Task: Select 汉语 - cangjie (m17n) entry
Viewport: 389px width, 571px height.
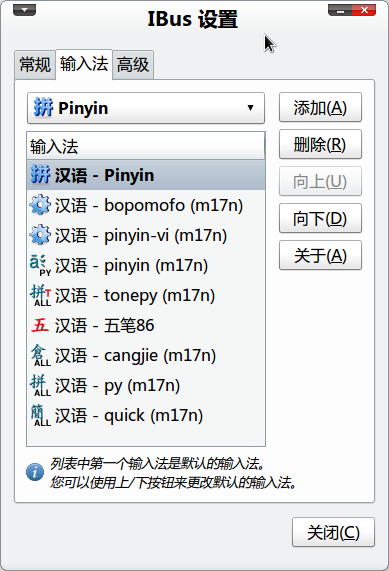Action: point(146,355)
